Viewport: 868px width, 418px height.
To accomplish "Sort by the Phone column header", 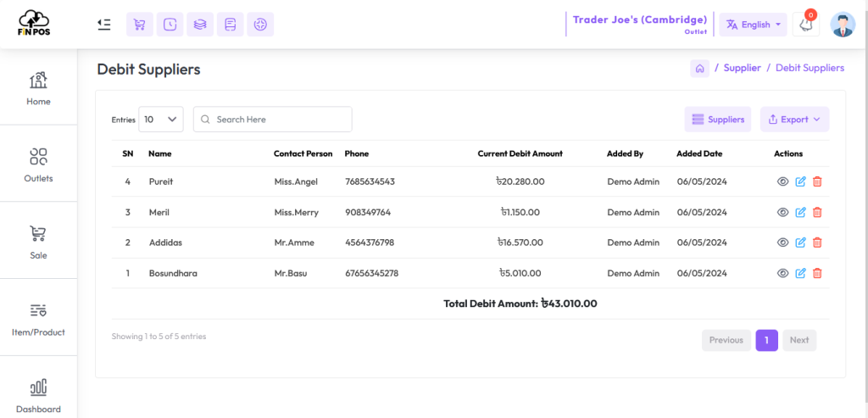I will 357,153.
